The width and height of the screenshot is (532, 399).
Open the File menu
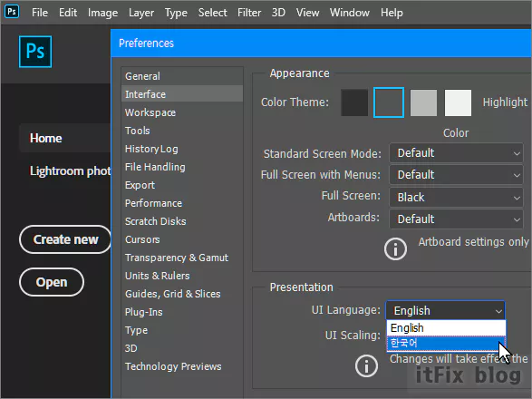[x=40, y=13]
